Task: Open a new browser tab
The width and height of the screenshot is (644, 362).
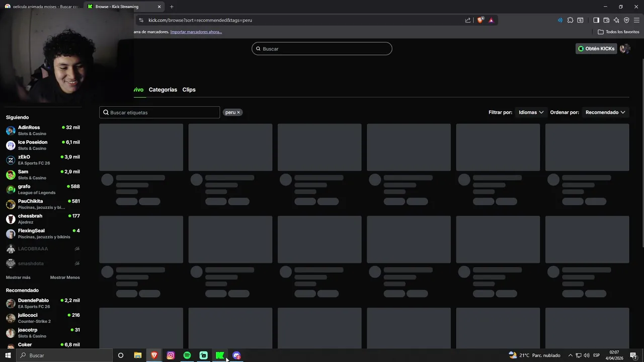Action: tap(172, 7)
